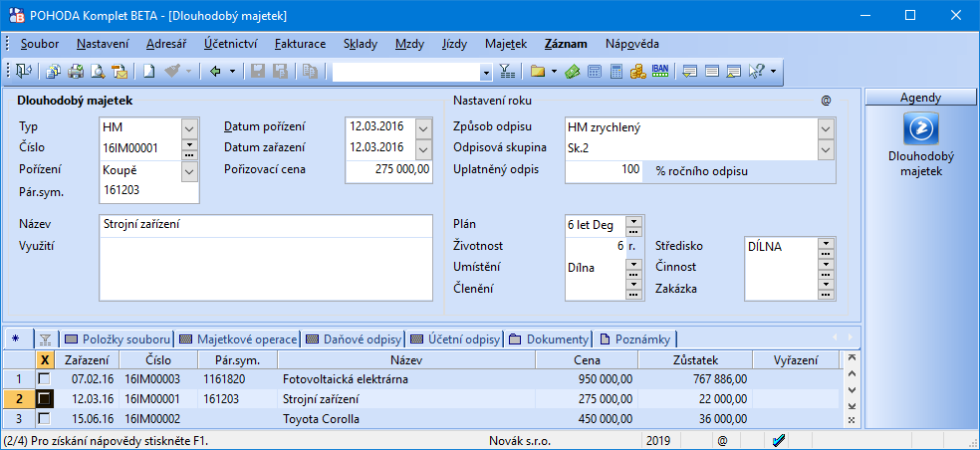Click the grayed-out copy record icon
Image resolution: width=980 pixels, height=450 pixels.
(310, 72)
